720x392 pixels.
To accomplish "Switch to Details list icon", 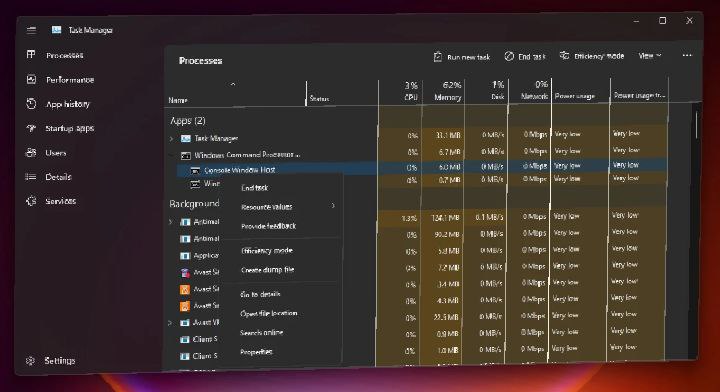I will pyautogui.click(x=31, y=177).
